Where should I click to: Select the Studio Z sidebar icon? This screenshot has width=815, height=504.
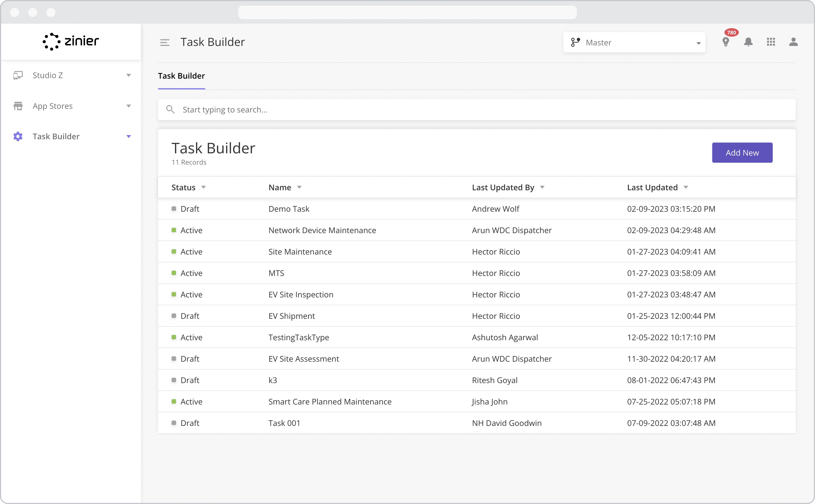point(18,75)
